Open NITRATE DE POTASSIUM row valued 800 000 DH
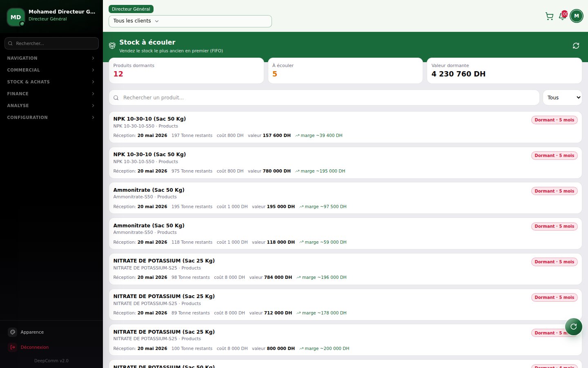This screenshot has width=588, height=368. 345,340
